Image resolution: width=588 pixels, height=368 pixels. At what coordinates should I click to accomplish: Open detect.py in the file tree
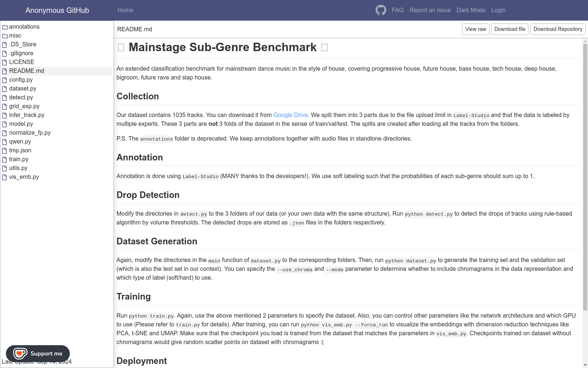coord(21,98)
